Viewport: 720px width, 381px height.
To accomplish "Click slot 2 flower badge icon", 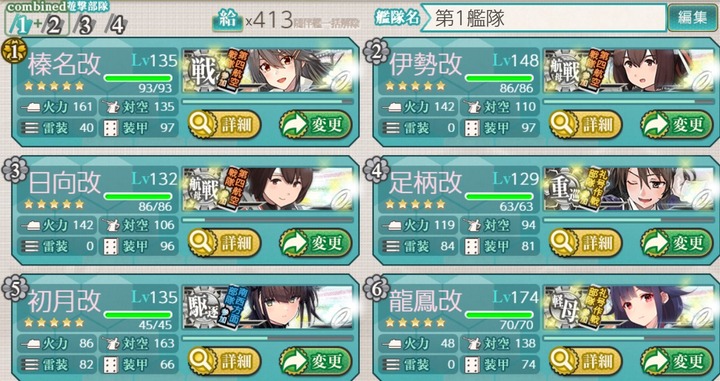I will (x=376, y=52).
